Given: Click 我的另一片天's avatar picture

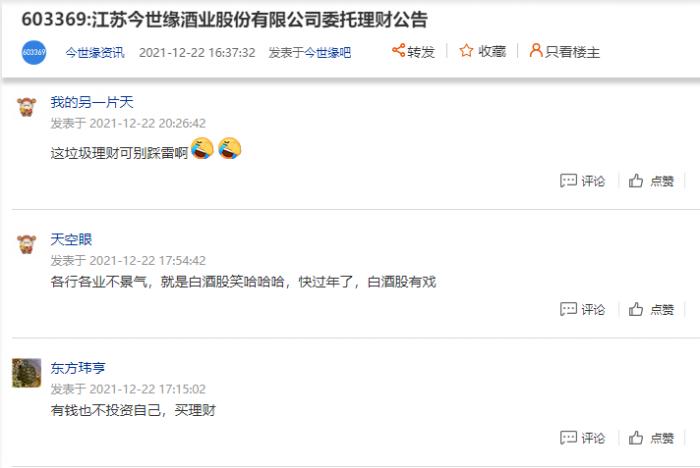Looking at the screenshot, I should point(26,107).
